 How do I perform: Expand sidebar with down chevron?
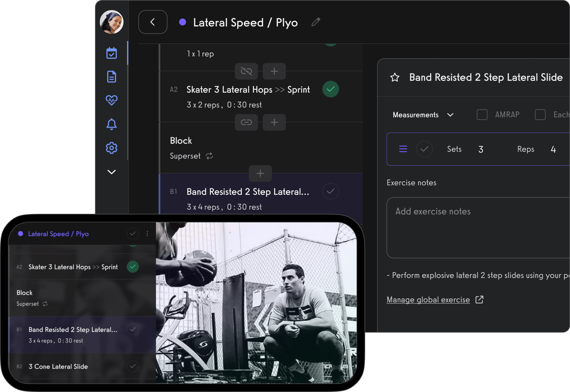(112, 172)
